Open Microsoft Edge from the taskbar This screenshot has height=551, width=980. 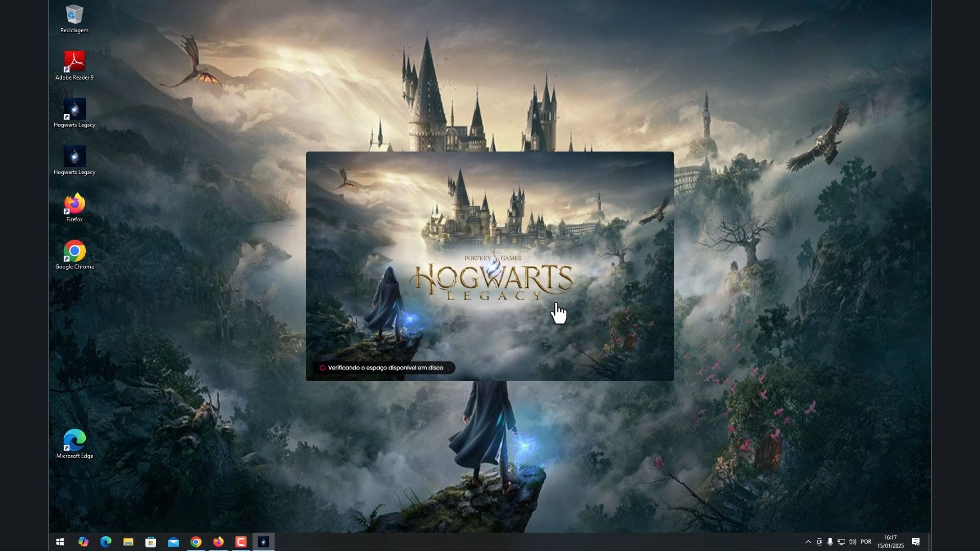pyautogui.click(x=106, y=542)
